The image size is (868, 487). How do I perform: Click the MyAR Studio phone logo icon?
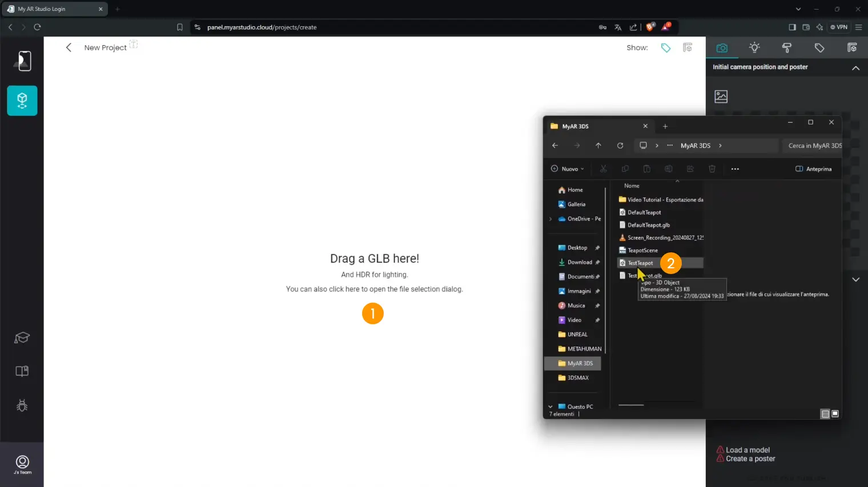23,61
